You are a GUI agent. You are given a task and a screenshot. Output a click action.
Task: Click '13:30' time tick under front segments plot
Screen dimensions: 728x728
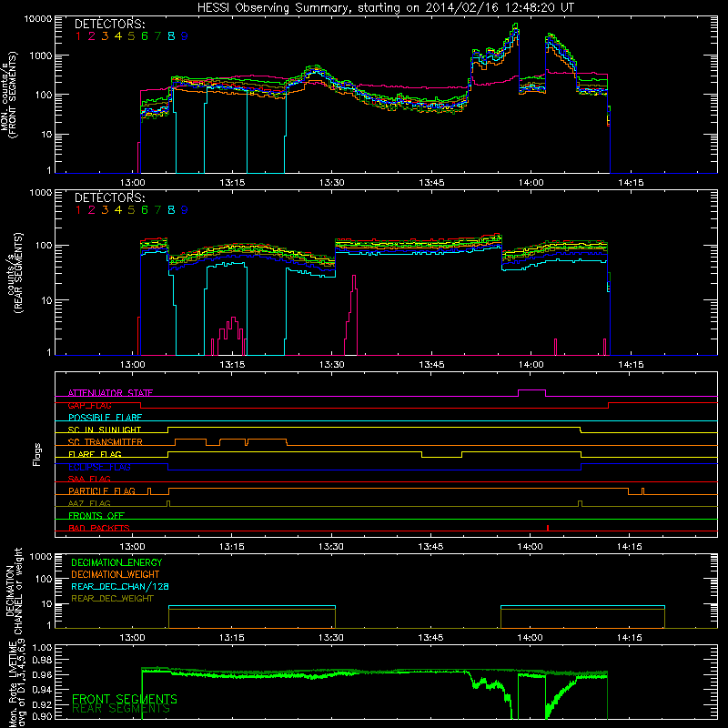pyautogui.click(x=331, y=183)
